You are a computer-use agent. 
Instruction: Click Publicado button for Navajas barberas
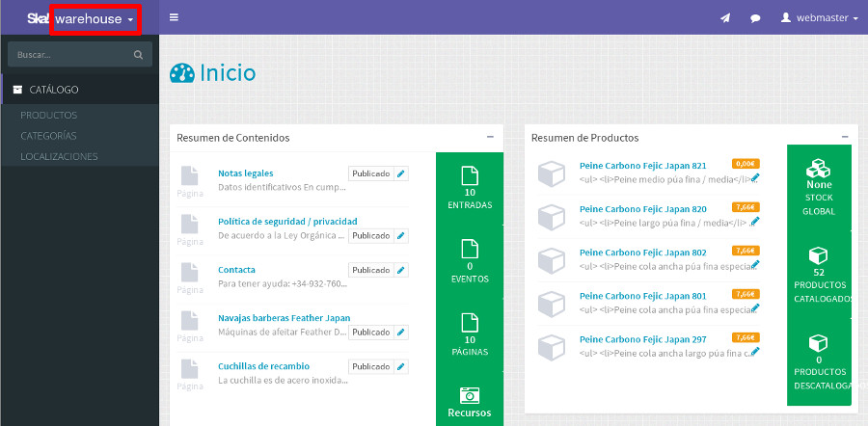371,333
